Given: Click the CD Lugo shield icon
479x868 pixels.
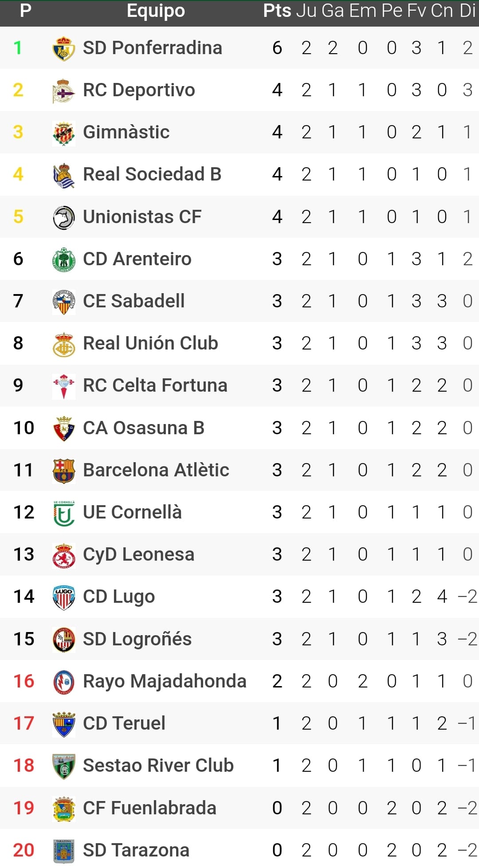Looking at the screenshot, I should click(x=63, y=597).
